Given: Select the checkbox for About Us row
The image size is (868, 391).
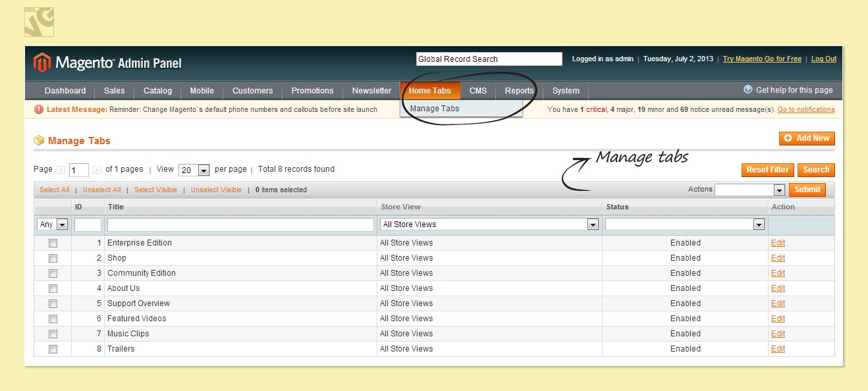Looking at the screenshot, I should click(53, 288).
